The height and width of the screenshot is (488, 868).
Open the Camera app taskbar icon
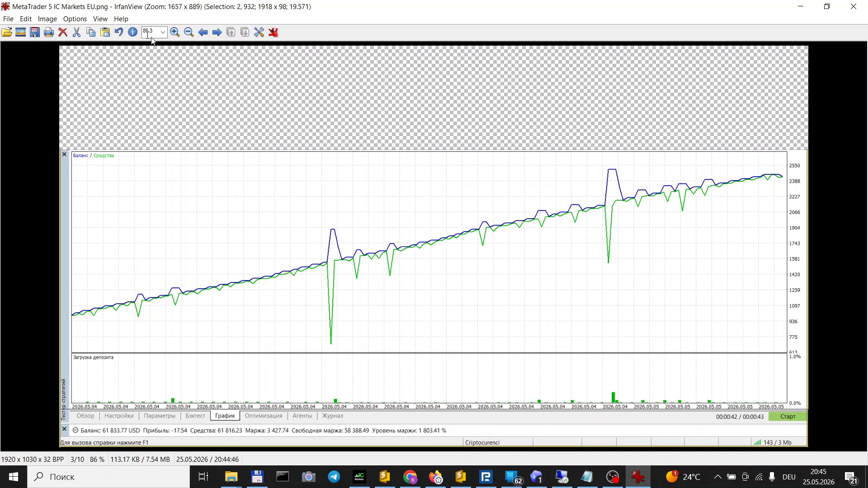click(x=309, y=477)
